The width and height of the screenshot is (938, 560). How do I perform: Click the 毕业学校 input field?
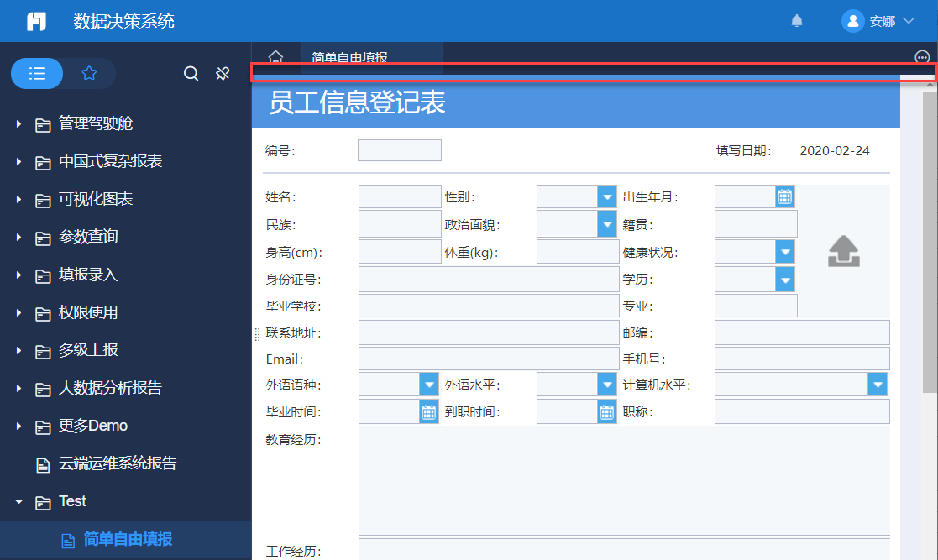click(x=489, y=306)
